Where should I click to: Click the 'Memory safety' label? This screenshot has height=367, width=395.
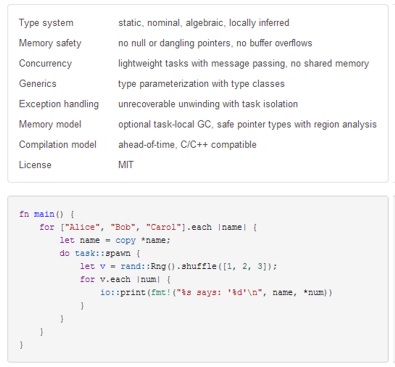(50, 43)
